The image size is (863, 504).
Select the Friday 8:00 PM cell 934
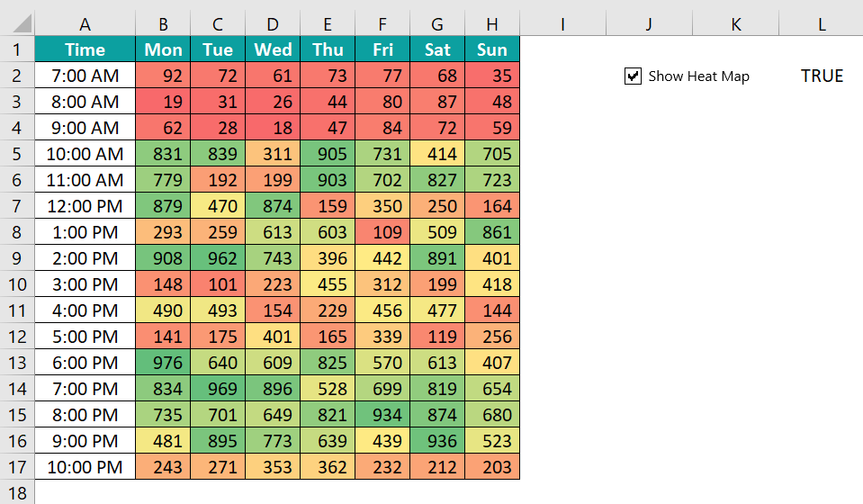[x=382, y=415]
